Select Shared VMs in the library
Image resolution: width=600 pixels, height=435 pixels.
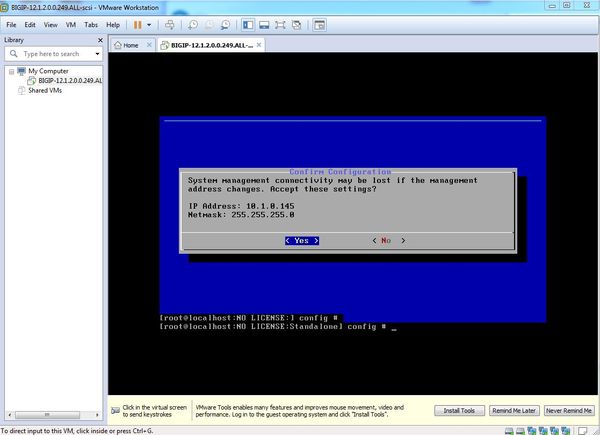45,91
